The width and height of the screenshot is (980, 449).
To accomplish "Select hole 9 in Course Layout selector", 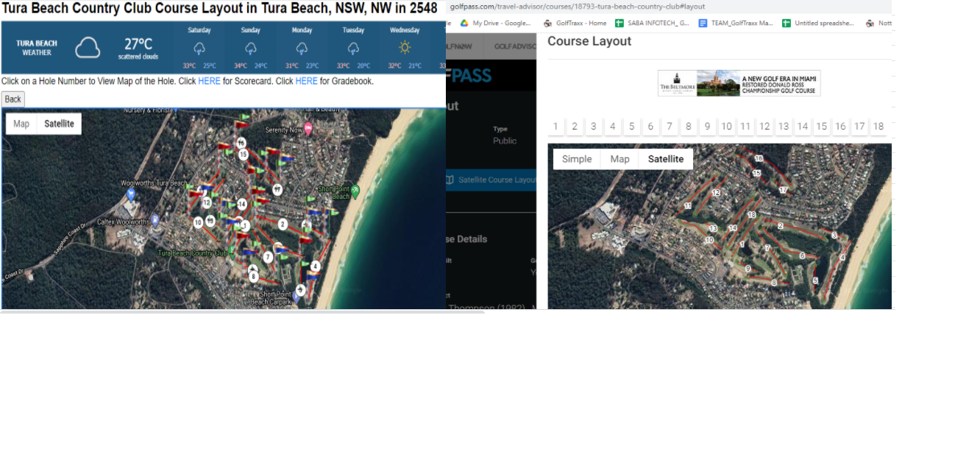I will (707, 127).
